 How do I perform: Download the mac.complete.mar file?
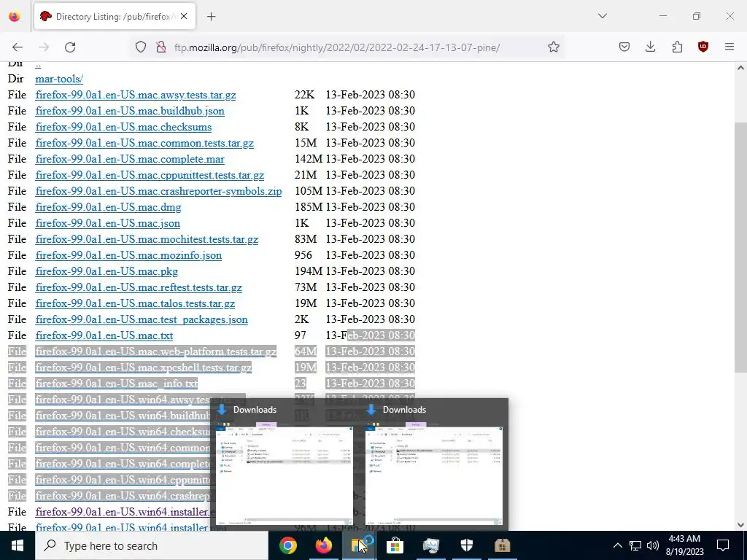click(x=130, y=159)
